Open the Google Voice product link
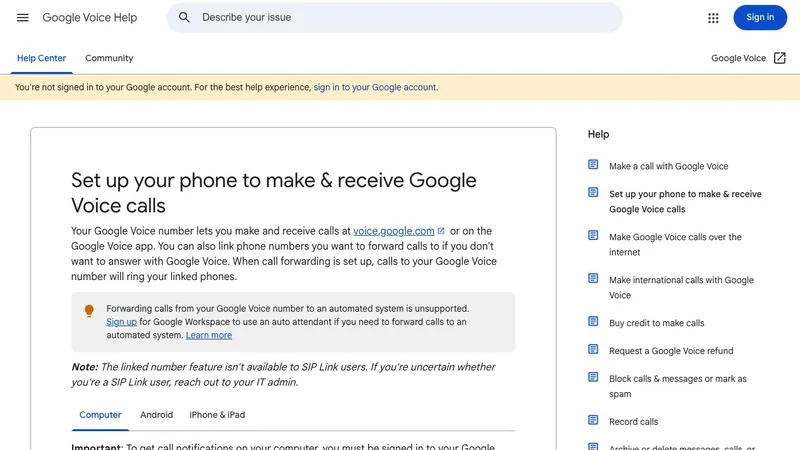The width and height of the screenshot is (800, 450). [x=738, y=58]
